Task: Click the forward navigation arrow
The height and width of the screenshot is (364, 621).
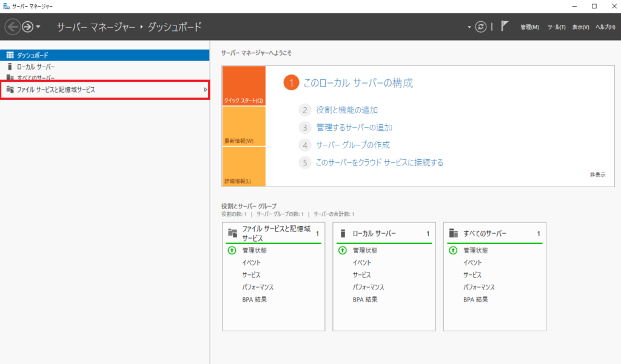Action: (27, 27)
